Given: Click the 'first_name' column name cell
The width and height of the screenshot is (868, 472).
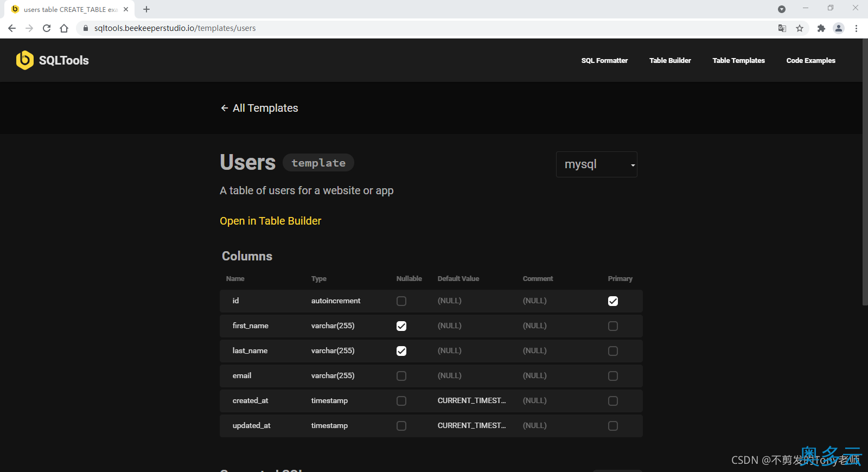Looking at the screenshot, I should coord(251,326).
